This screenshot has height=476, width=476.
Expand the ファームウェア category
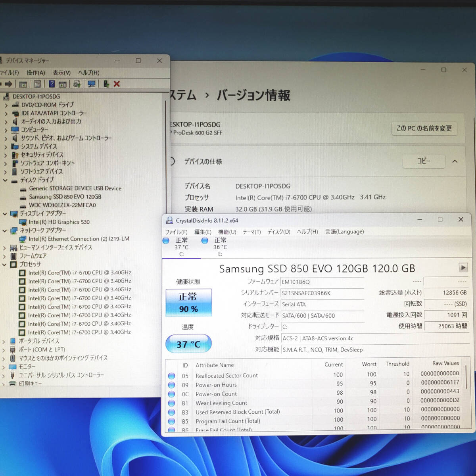pyautogui.click(x=4, y=256)
